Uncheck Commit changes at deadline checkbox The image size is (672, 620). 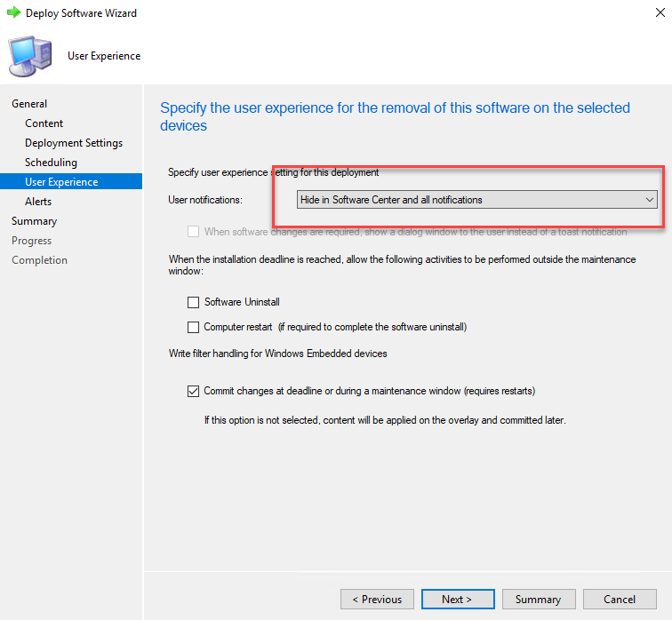pyautogui.click(x=193, y=392)
